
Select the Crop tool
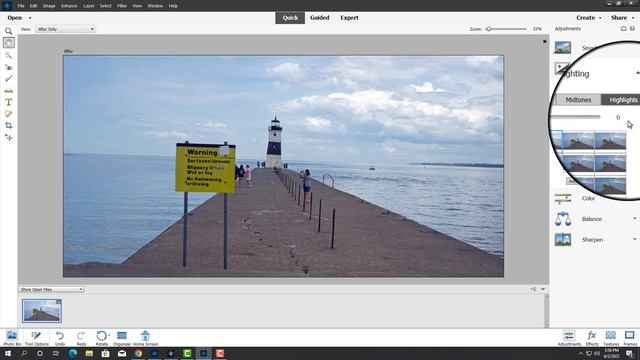(x=9, y=126)
